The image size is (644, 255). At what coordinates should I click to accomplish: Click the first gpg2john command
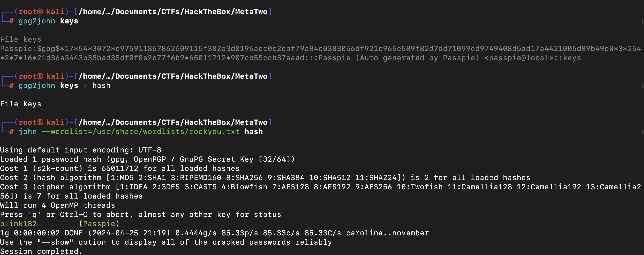tap(37, 21)
